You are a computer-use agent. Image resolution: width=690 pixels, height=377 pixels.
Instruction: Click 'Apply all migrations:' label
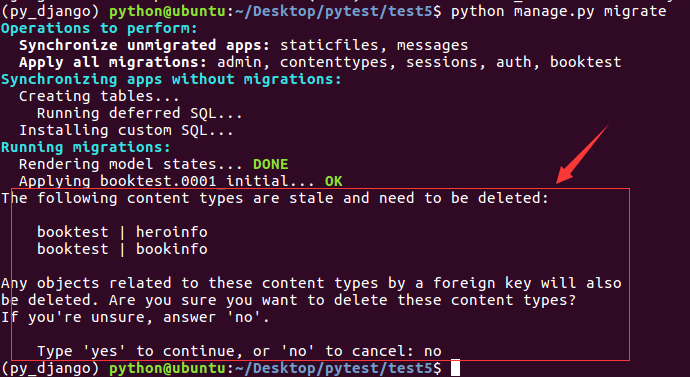(x=115, y=62)
